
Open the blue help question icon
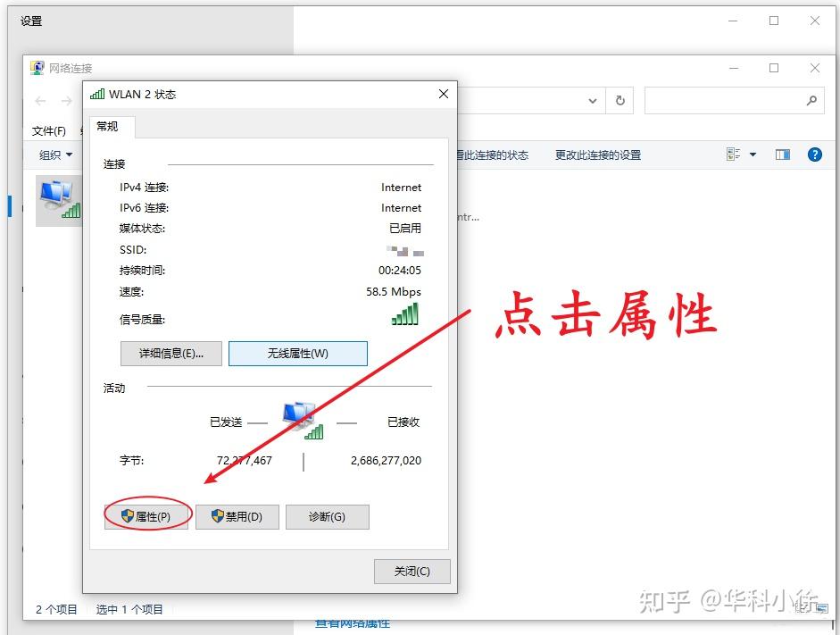pyautogui.click(x=814, y=155)
